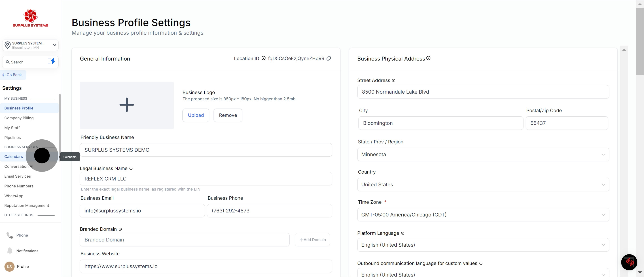Open the Country dropdown
This screenshot has height=277, width=644.
pyautogui.click(x=483, y=185)
